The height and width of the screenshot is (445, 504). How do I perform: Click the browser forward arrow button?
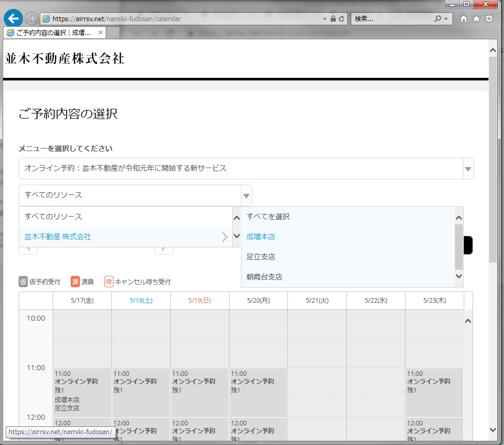coord(31,19)
